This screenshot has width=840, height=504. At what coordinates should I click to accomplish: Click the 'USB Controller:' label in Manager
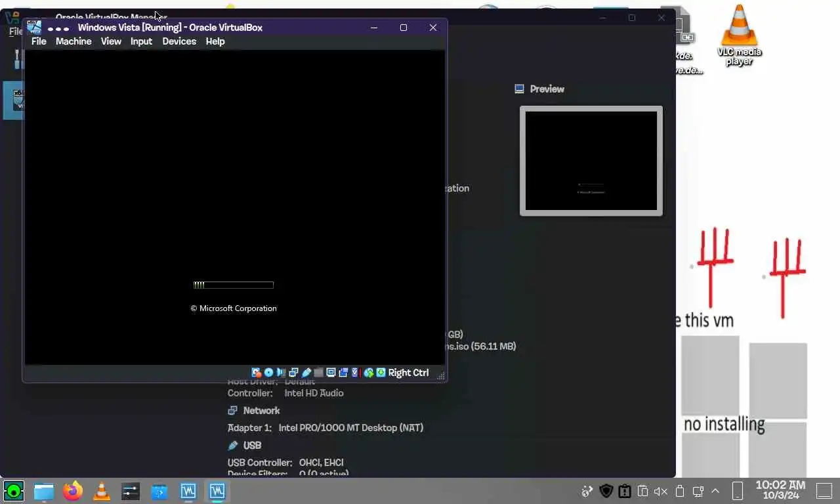[260, 463]
